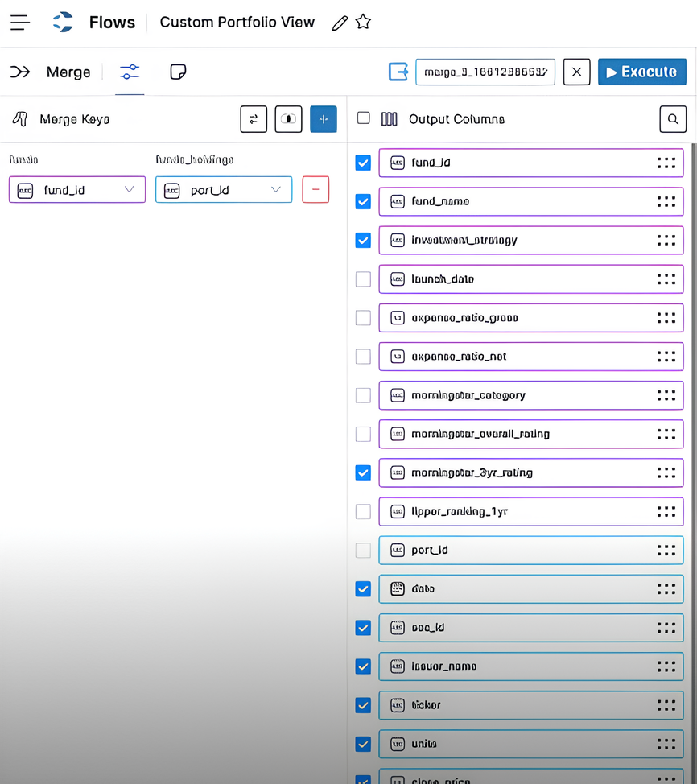Screen dimensions: 697x784
Task: Uncheck the investment_strategy column checkbox
Action: pyautogui.click(x=363, y=241)
